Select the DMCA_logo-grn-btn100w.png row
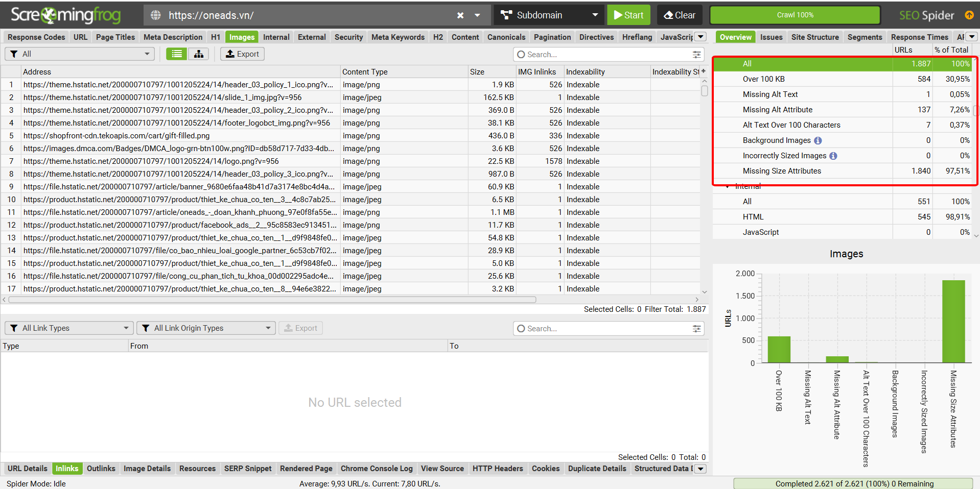The image size is (980, 489). 351,149
